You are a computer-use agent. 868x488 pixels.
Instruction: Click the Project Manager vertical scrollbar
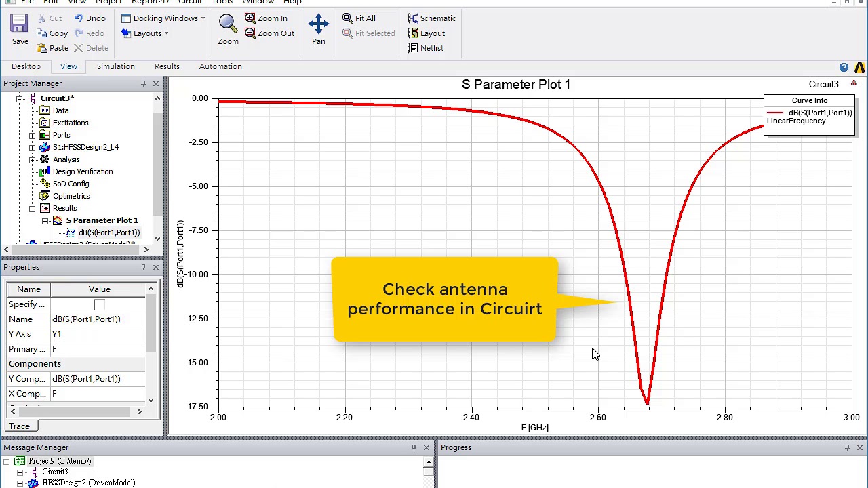157,163
